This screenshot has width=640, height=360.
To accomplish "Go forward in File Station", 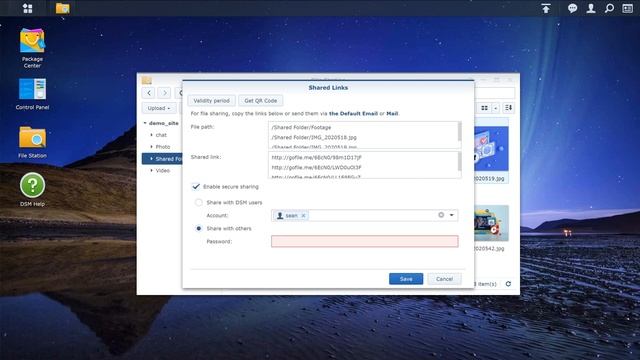I will 164,93.
